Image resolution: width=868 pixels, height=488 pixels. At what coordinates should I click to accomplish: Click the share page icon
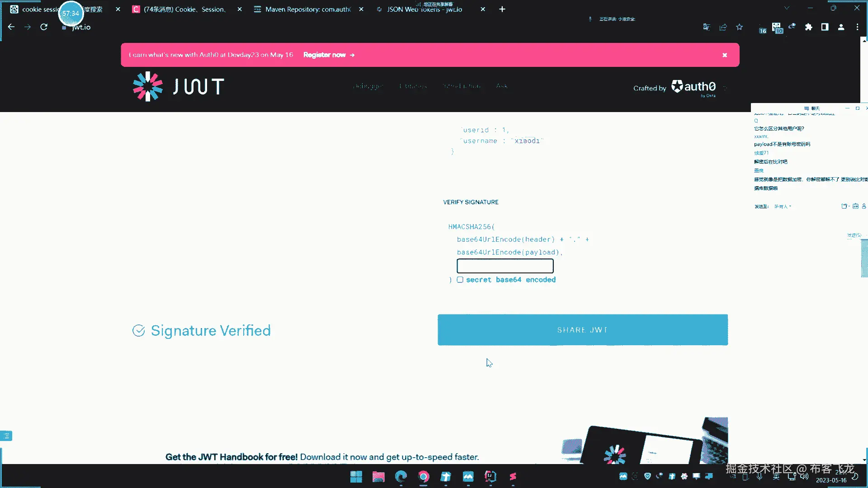[723, 27]
